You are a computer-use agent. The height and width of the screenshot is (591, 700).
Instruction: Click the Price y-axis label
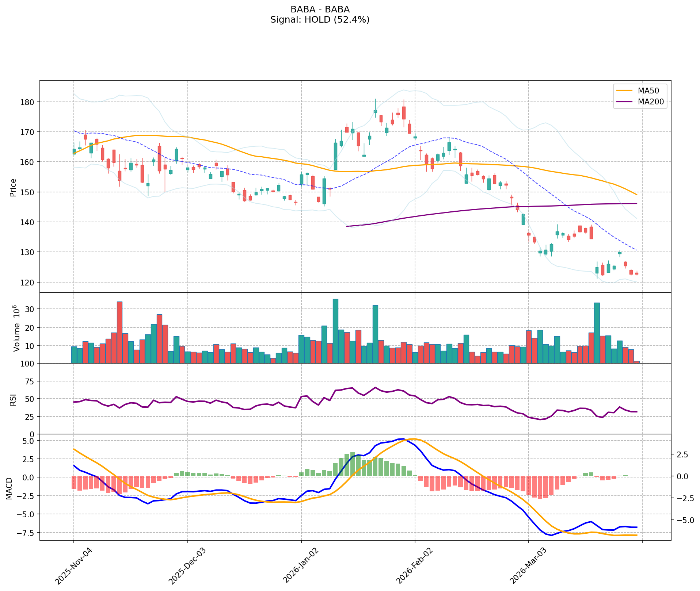click(13, 188)
